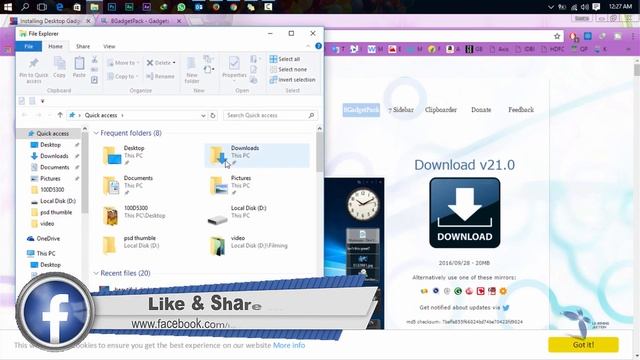The image size is (640, 360).
Task: Click the 8GadgetPack nav link
Action: (361, 110)
